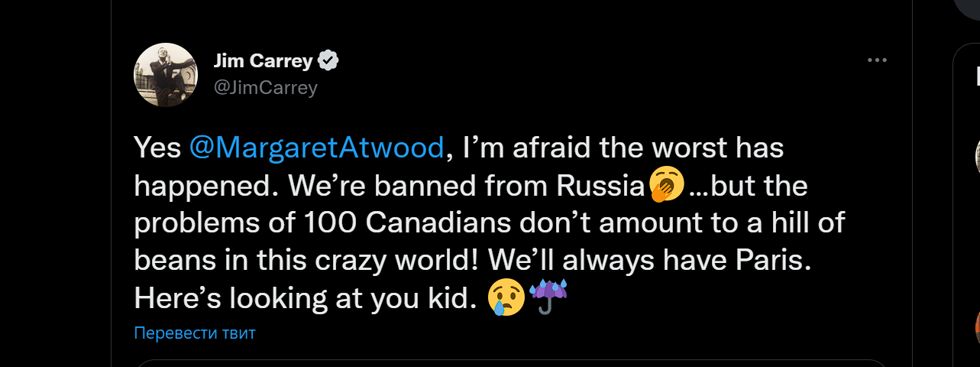980x367 pixels.
Task: Click the umbrella with rain drops emoji
Action: [548, 297]
